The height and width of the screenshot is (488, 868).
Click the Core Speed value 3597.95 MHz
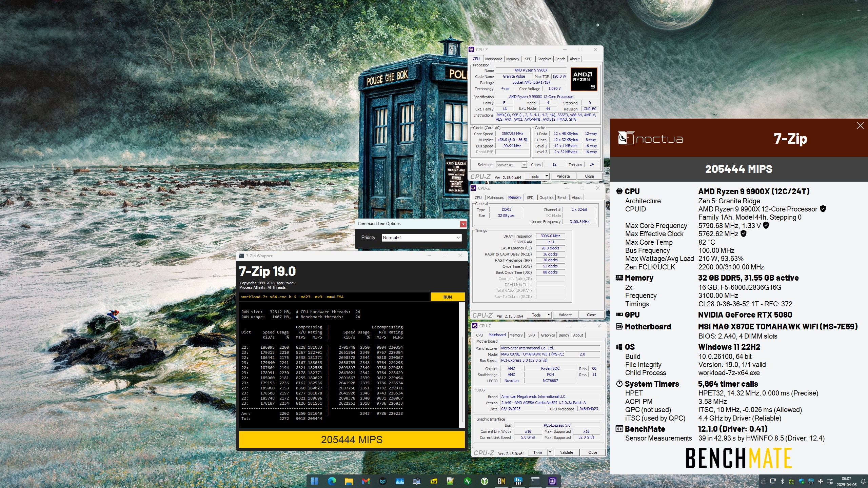tap(512, 134)
